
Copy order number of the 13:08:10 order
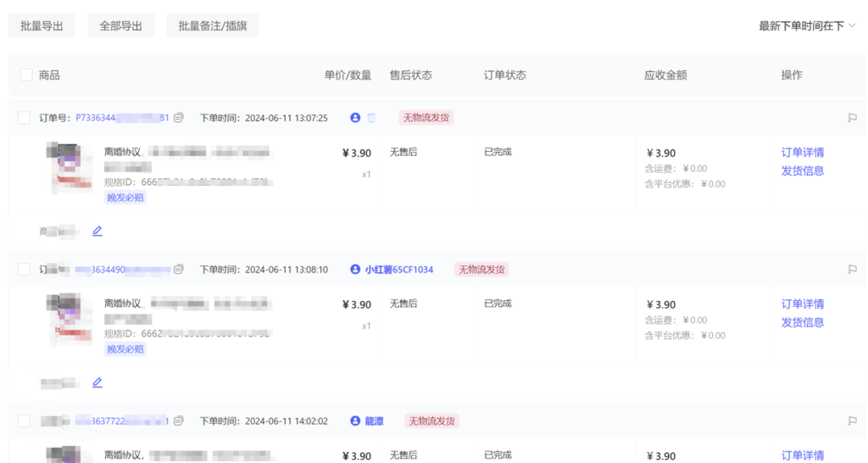178,270
